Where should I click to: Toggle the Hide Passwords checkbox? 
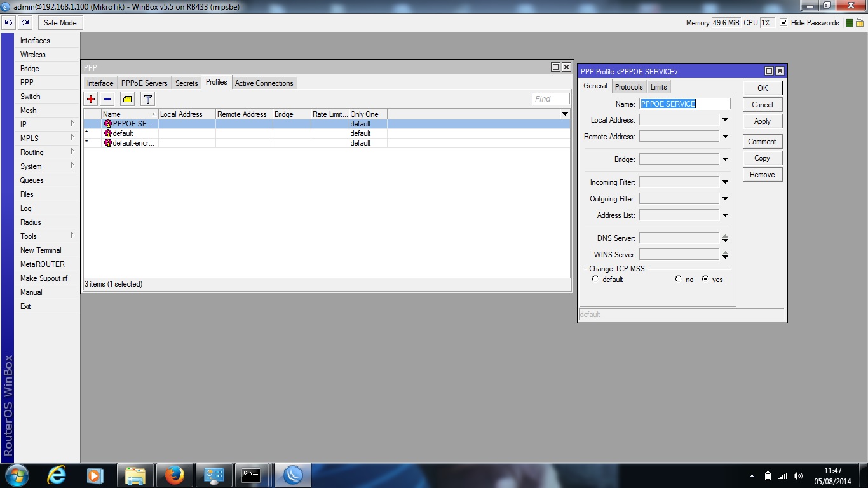tap(783, 23)
